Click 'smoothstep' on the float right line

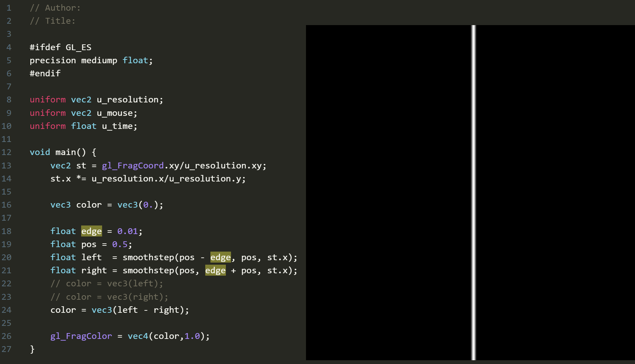[x=148, y=271]
